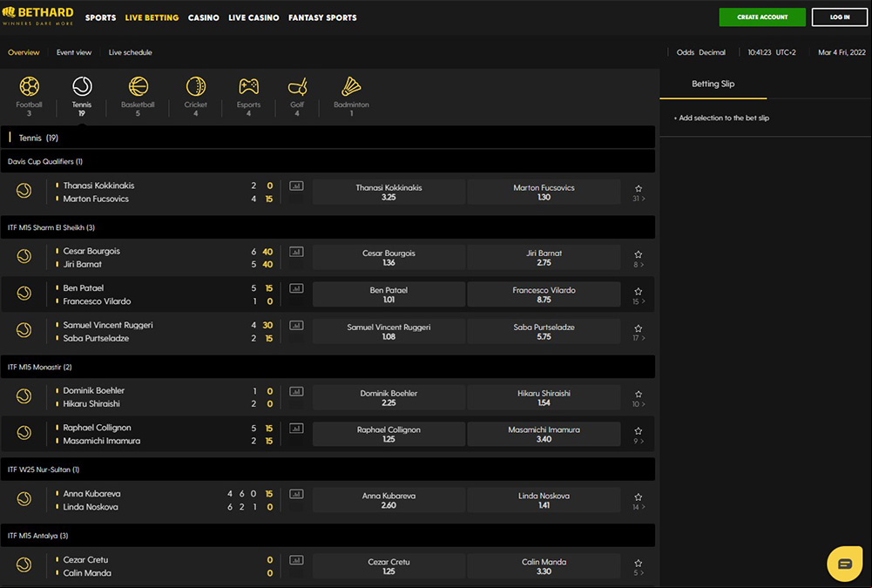This screenshot has height=588, width=872.
Task: Click tennis ball icon beside Anna Kubareva match
Action: click(x=24, y=499)
